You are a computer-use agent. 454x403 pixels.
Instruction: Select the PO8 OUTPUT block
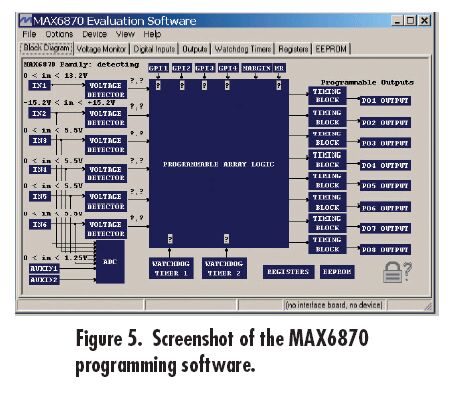(x=385, y=250)
